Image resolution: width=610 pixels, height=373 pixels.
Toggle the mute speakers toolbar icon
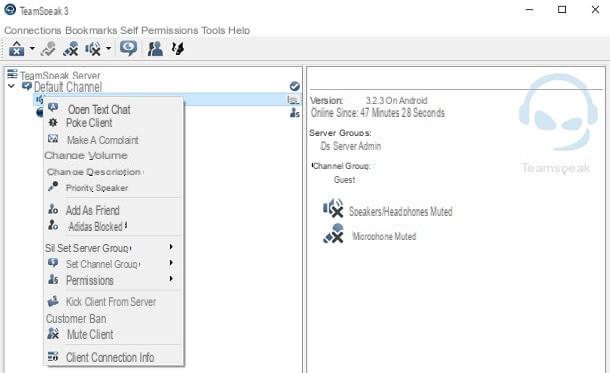(x=93, y=49)
